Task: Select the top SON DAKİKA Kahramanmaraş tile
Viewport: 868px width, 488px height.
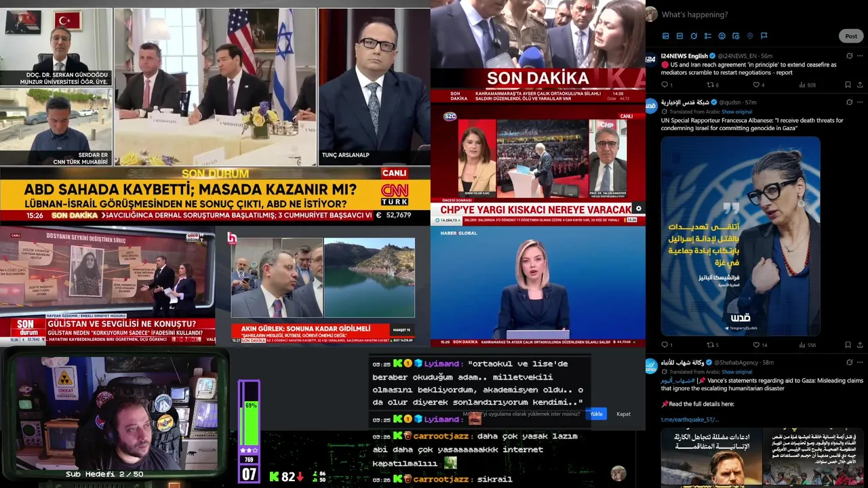Action: [538, 53]
